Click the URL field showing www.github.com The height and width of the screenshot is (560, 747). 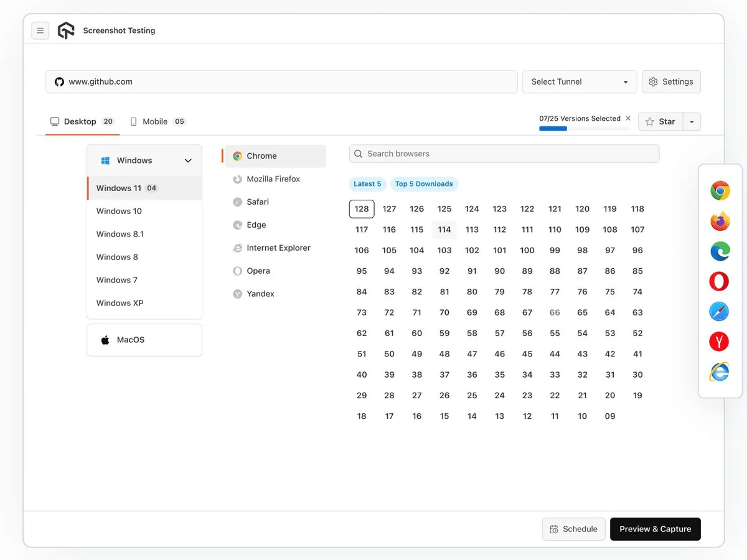pos(281,82)
